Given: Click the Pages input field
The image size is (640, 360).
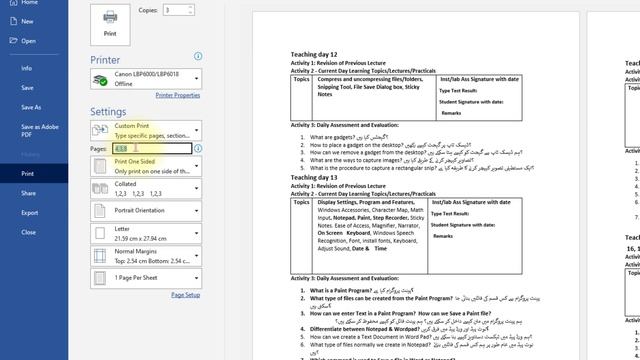Looking at the screenshot, I should 152,149.
